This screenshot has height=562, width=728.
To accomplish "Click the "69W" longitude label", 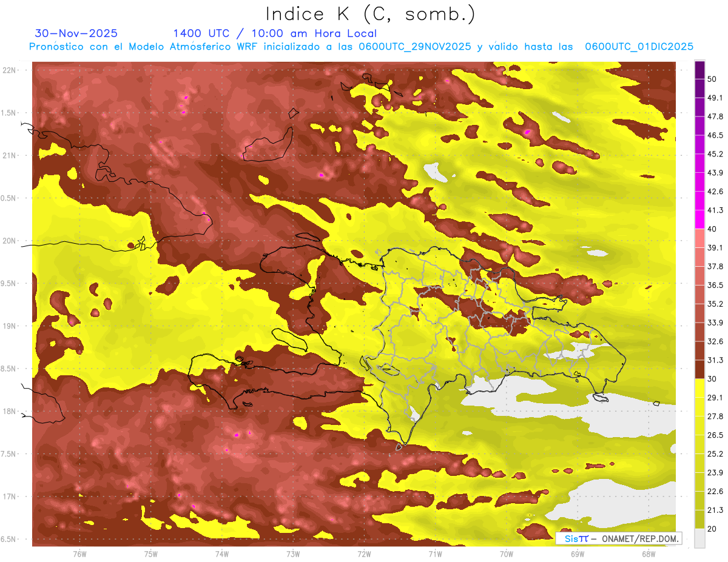I will coord(577,554).
